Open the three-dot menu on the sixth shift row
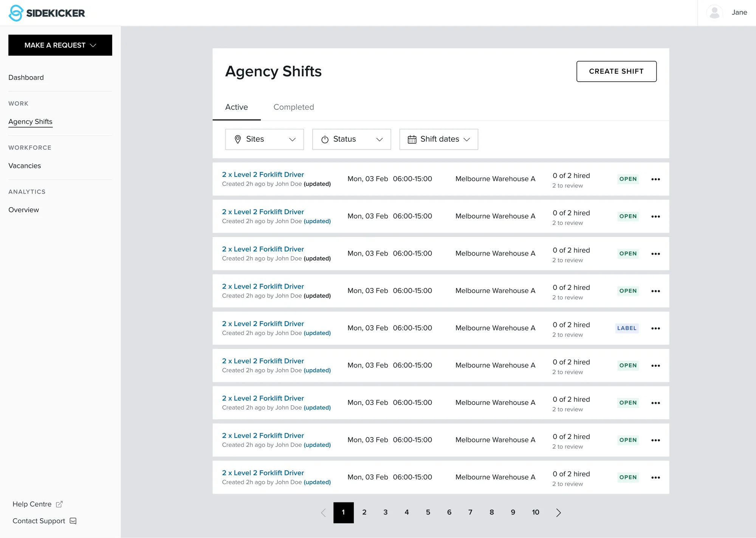 click(x=656, y=366)
